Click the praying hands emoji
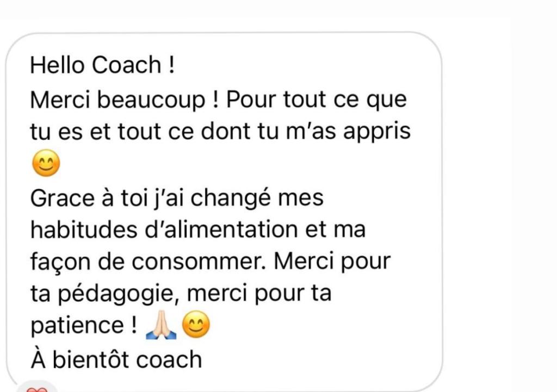The width and height of the screenshot is (557, 392). coord(161,325)
